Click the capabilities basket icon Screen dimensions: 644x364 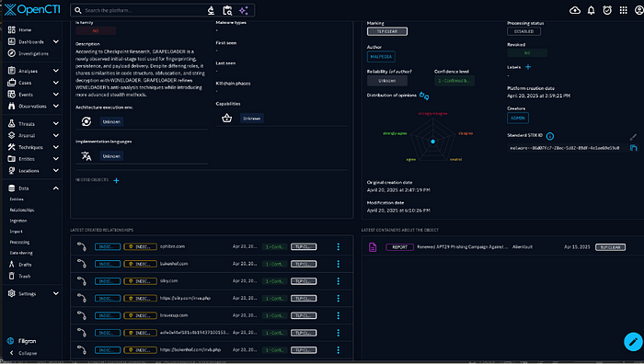(x=226, y=119)
